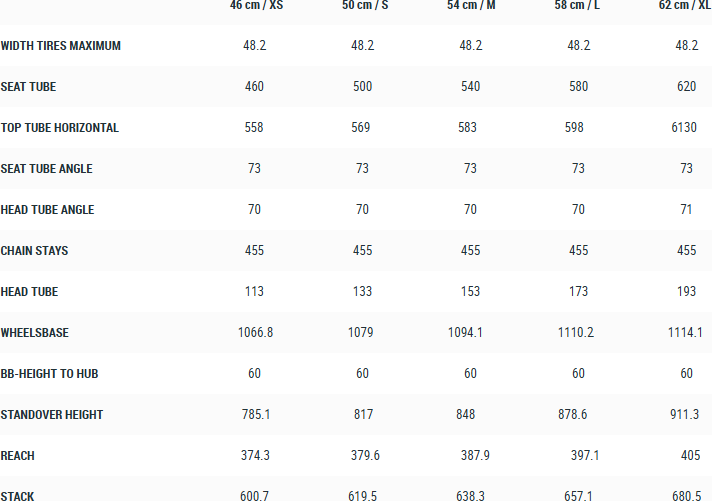Click the CHAIN STAYS row label
The height and width of the screenshot is (501, 712).
pyautogui.click(x=35, y=251)
